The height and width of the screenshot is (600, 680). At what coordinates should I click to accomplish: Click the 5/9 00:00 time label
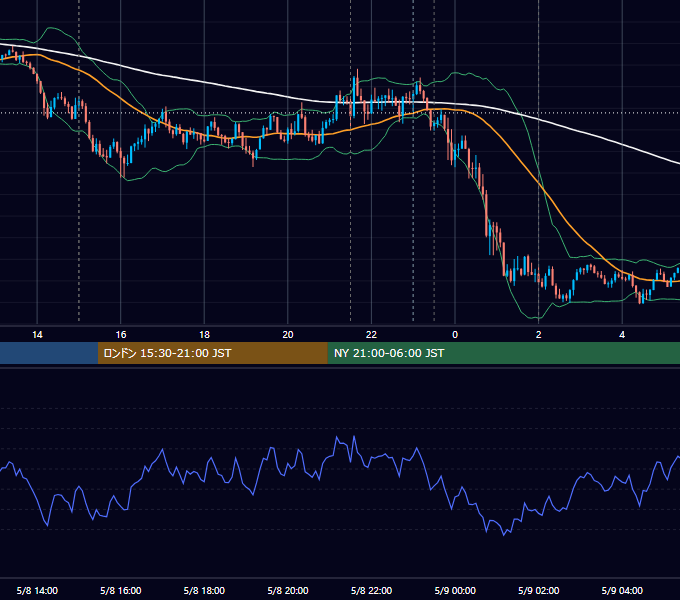point(455,590)
